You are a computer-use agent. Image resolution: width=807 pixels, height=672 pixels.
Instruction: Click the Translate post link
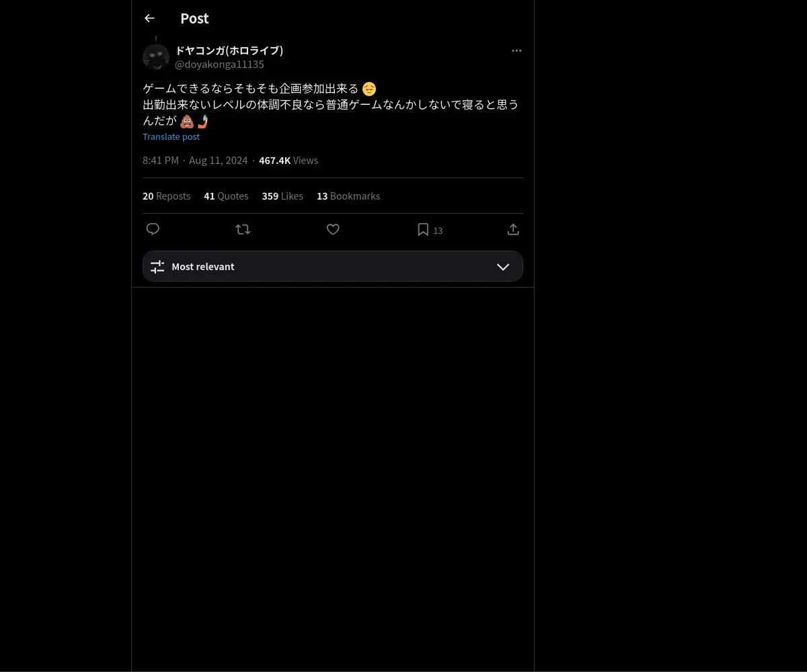click(171, 136)
